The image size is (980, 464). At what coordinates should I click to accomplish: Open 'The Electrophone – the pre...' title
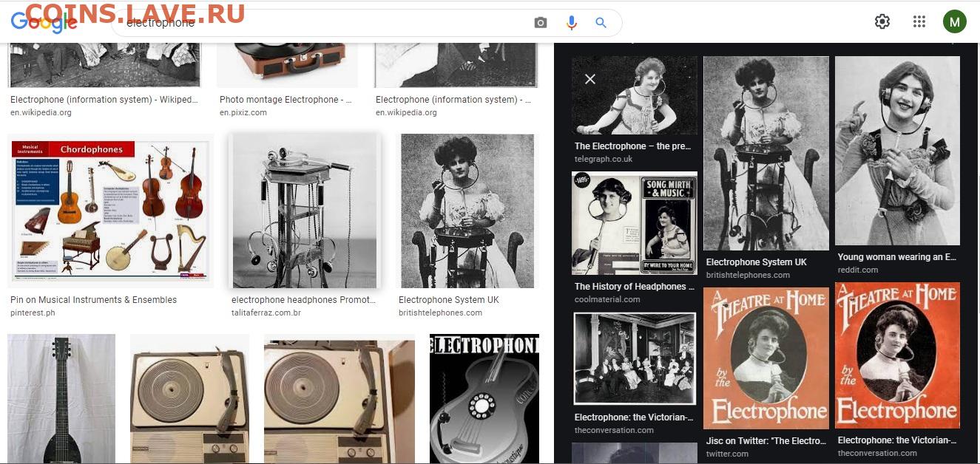pyautogui.click(x=633, y=146)
